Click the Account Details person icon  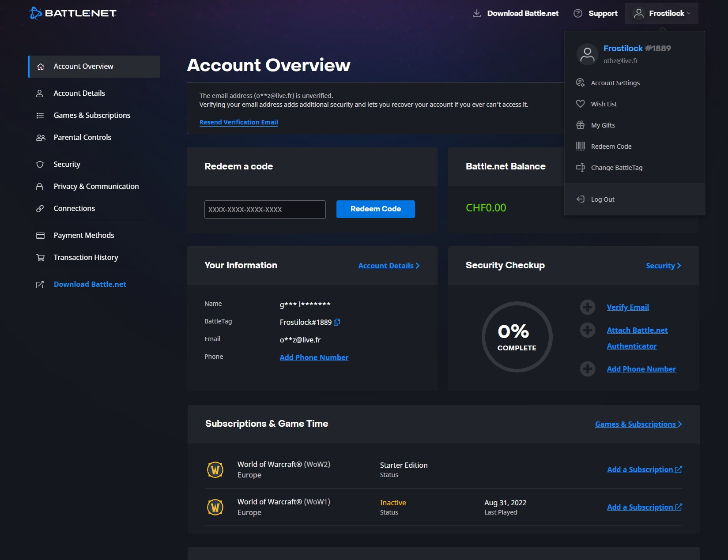click(40, 94)
